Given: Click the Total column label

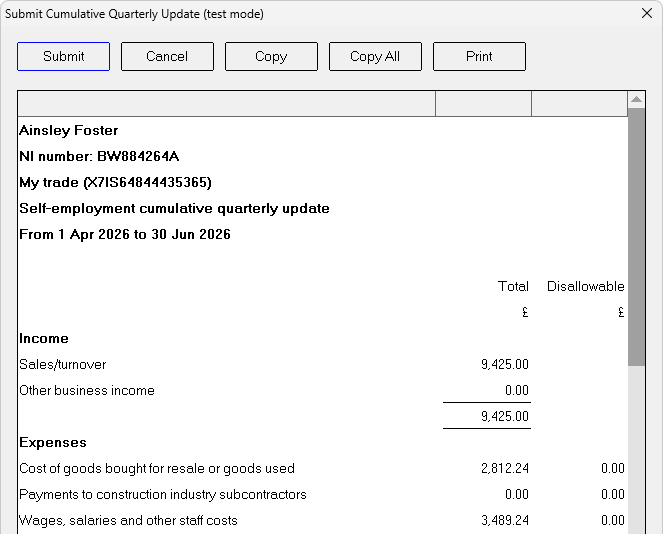Looking at the screenshot, I should tap(513, 286).
